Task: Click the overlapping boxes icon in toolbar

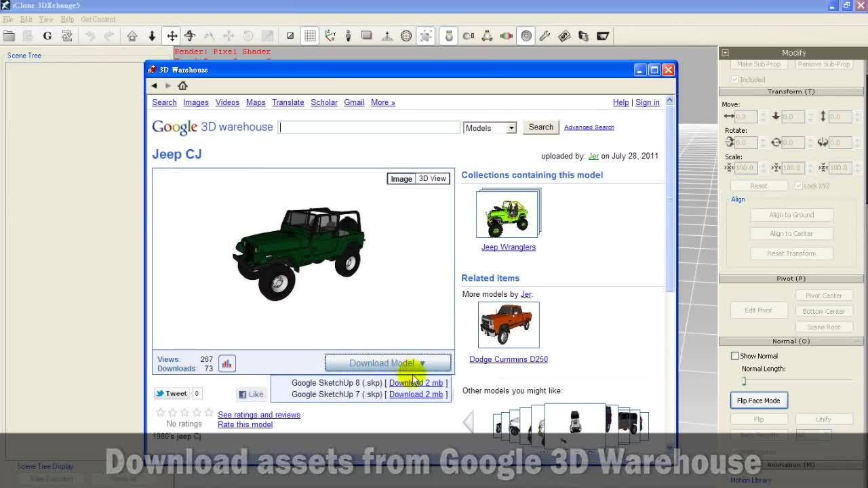Action: 584,36
